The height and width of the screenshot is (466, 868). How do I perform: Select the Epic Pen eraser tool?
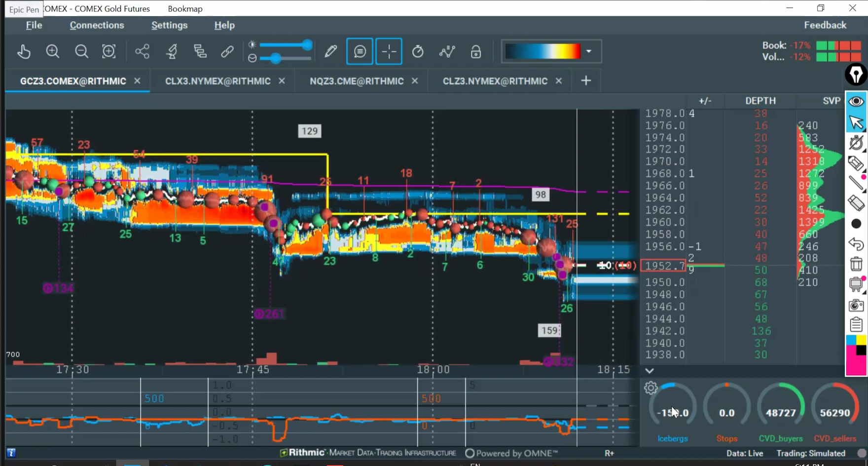click(856, 203)
